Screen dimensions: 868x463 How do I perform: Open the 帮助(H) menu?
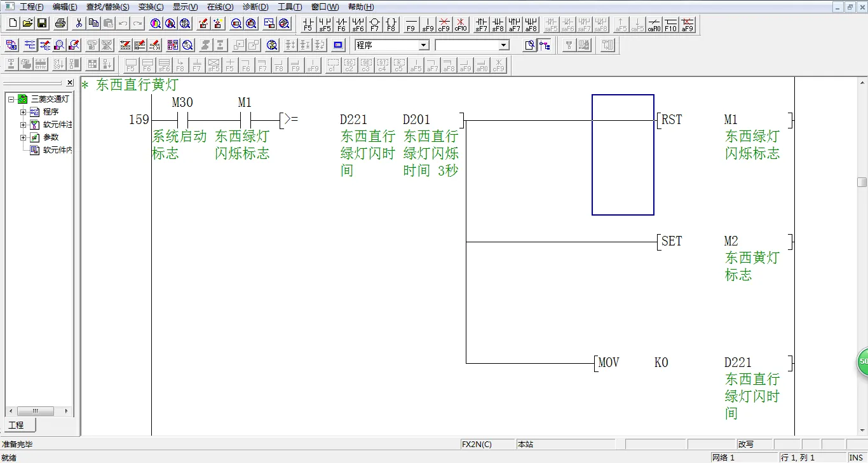360,7
